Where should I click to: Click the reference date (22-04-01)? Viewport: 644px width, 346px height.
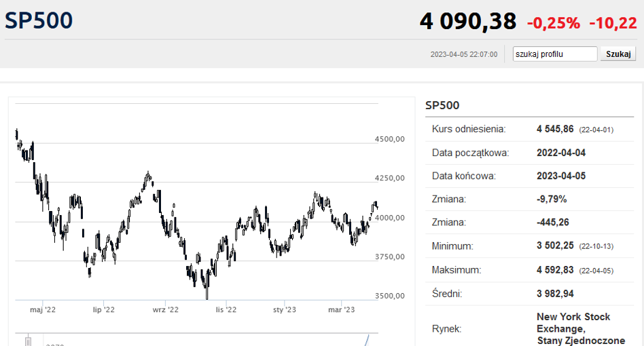click(596, 130)
